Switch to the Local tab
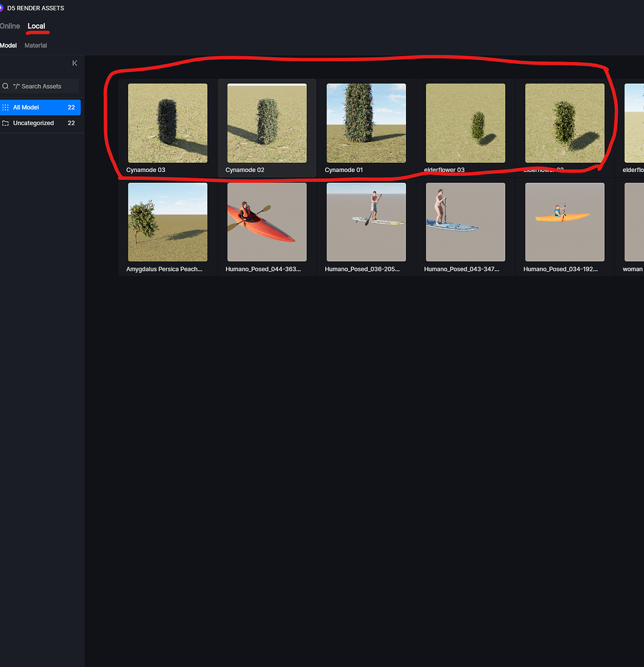 pos(37,26)
